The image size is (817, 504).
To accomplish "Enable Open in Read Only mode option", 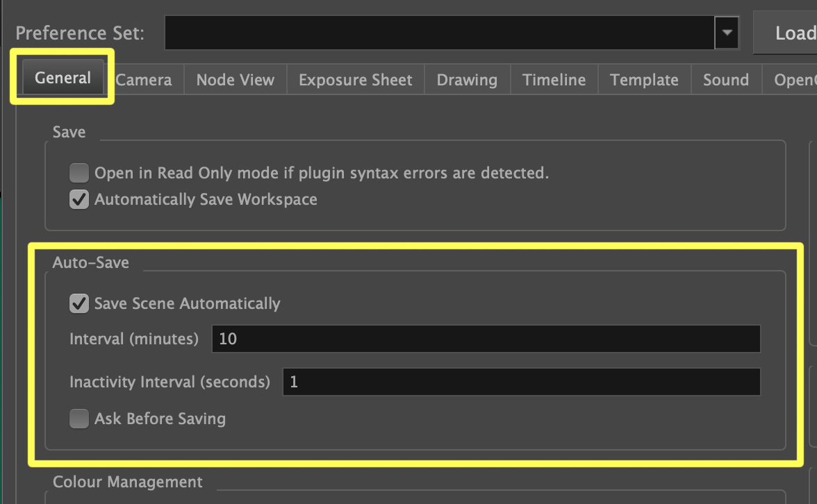I will (79, 172).
